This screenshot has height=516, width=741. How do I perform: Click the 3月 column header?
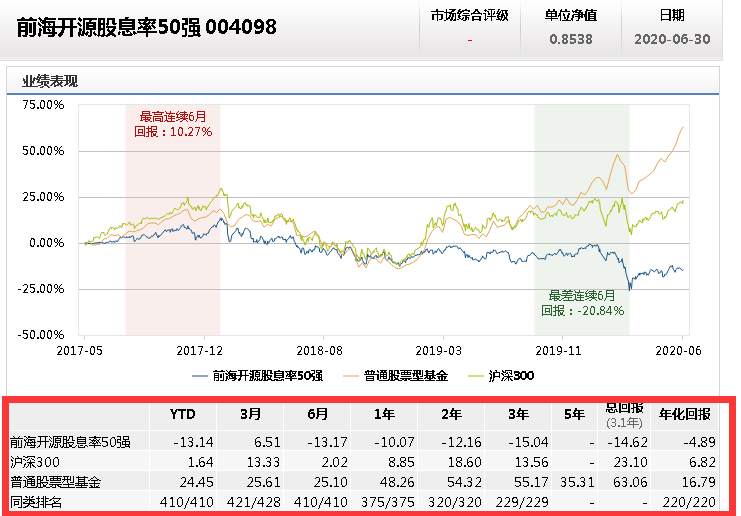250,415
